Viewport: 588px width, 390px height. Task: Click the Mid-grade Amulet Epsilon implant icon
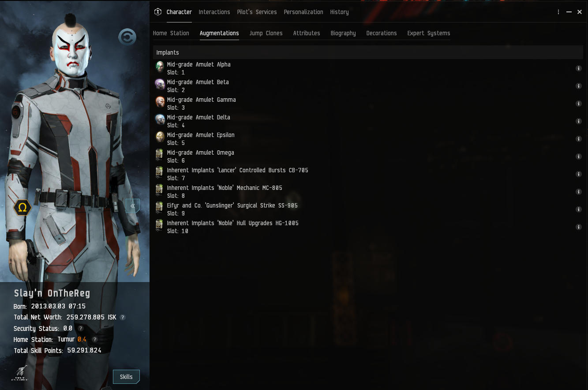coord(160,137)
